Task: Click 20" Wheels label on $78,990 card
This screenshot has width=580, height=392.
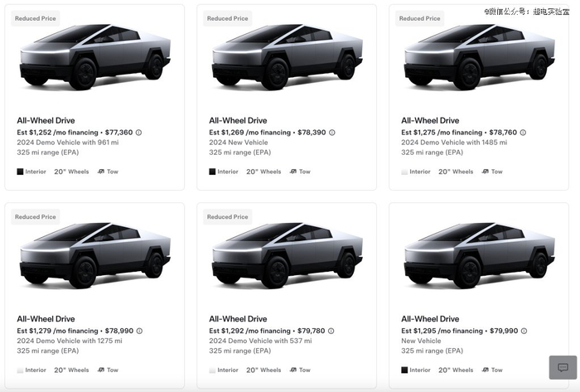Action: (x=71, y=370)
